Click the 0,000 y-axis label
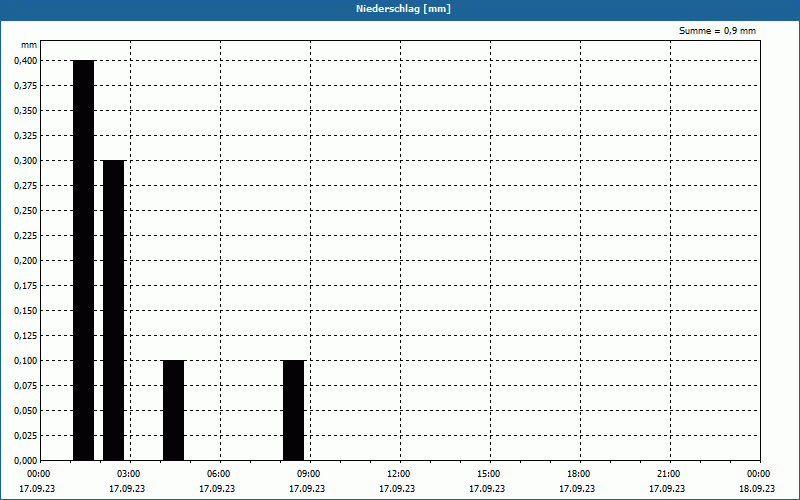Screen dimensions: 800x500 26,461
